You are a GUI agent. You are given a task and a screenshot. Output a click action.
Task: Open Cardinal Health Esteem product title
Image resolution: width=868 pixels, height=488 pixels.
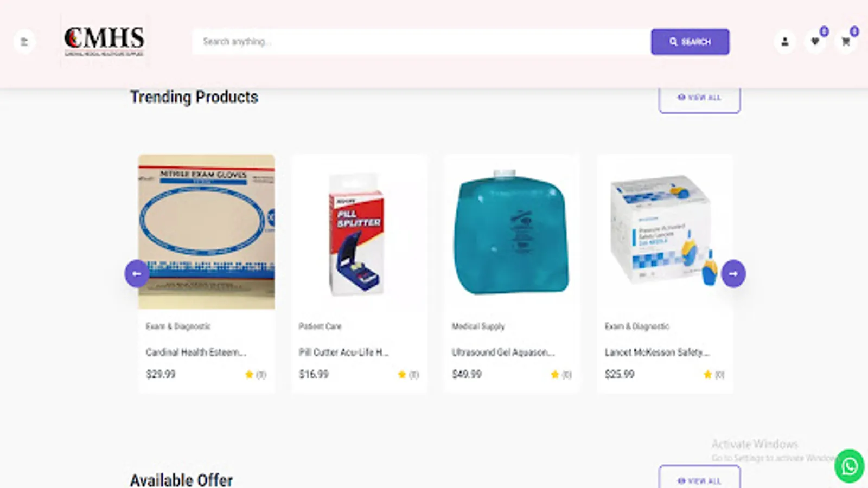196,352
